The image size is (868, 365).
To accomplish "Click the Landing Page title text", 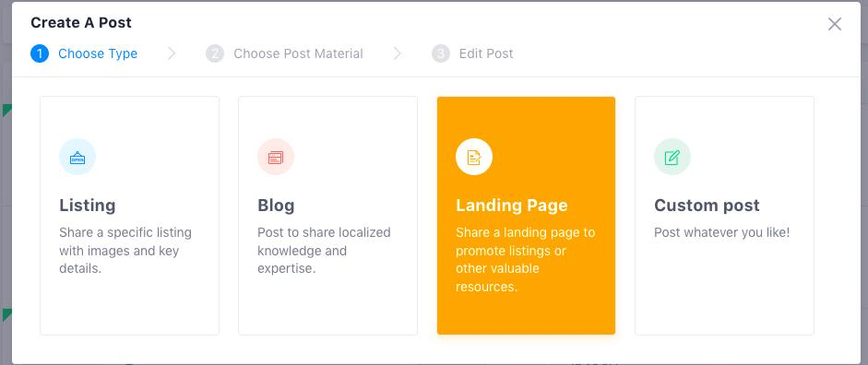I will (512, 206).
